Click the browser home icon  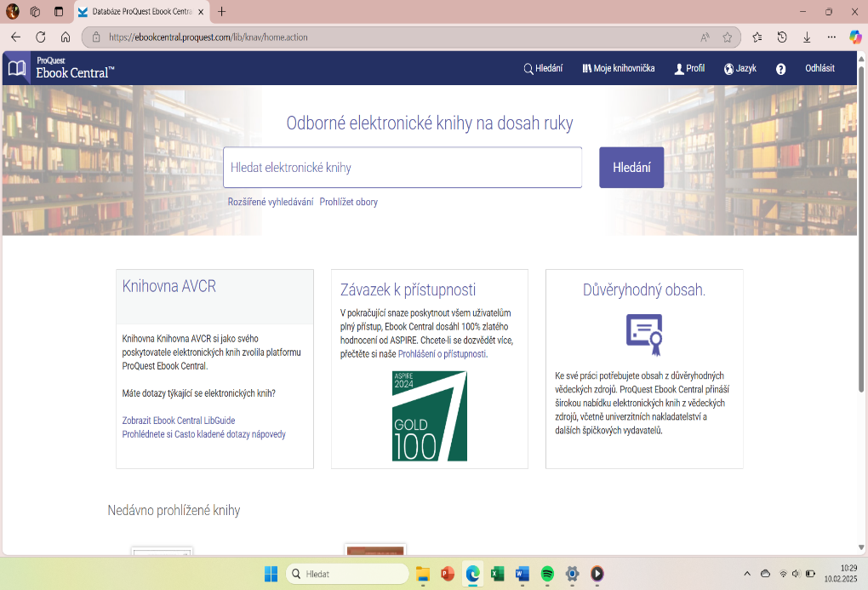tap(65, 37)
